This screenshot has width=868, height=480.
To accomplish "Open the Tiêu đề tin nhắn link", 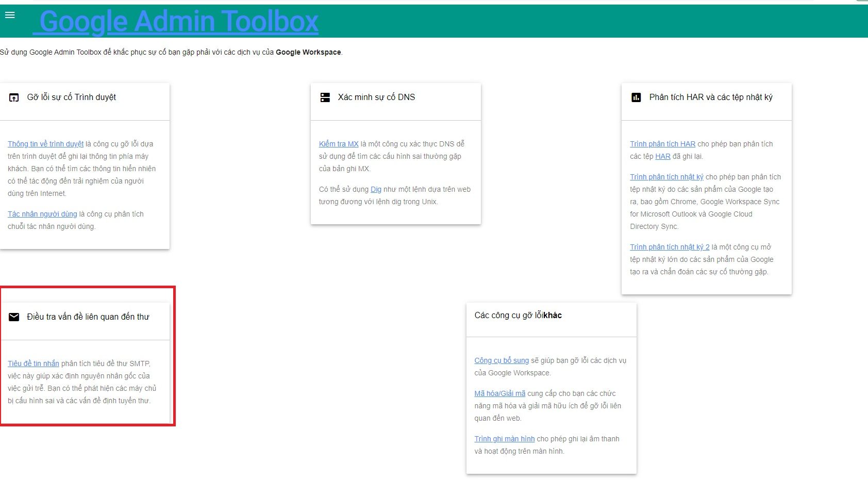I will coord(34,363).
